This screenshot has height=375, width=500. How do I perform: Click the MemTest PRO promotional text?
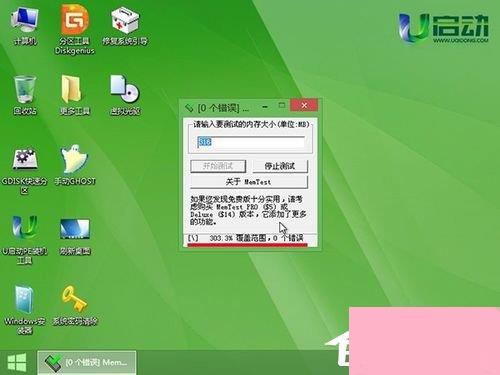click(248, 210)
